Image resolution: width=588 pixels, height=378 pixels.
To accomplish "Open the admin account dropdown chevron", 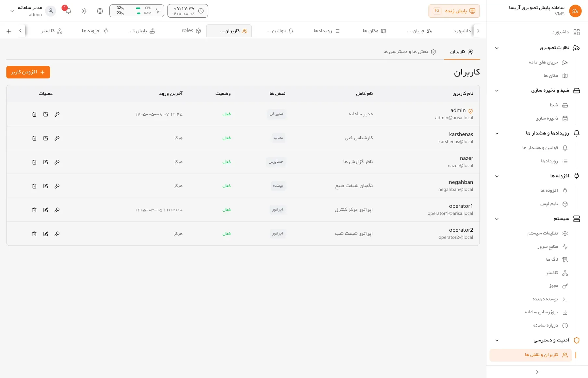I will 12,11.
